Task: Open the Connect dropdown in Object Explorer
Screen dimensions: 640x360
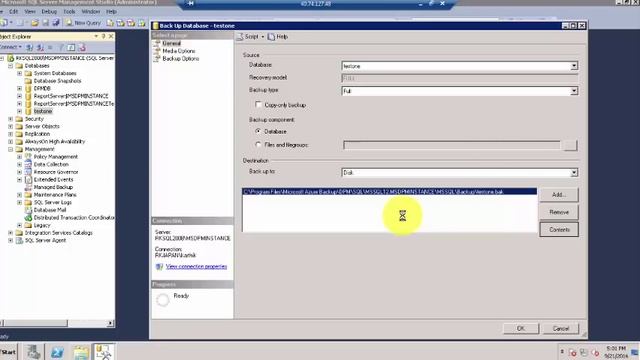Action: click(x=11, y=47)
